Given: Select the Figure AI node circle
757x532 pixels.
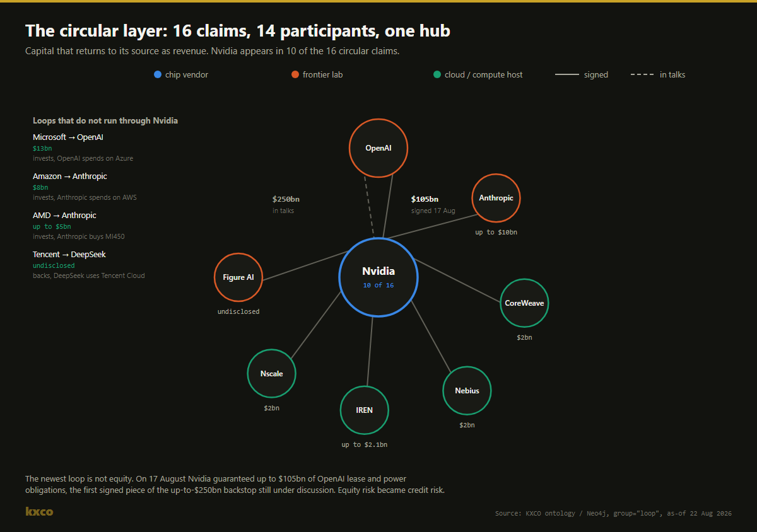Looking at the screenshot, I should 238,277.
